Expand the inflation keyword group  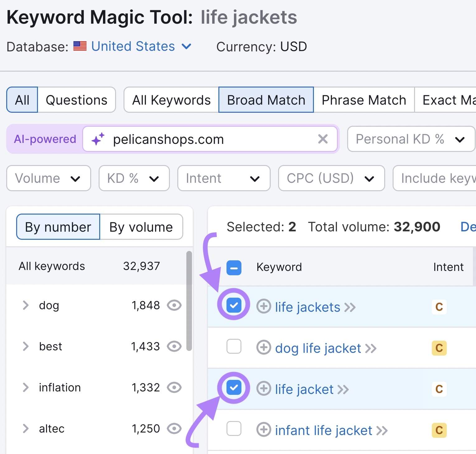[x=26, y=387]
